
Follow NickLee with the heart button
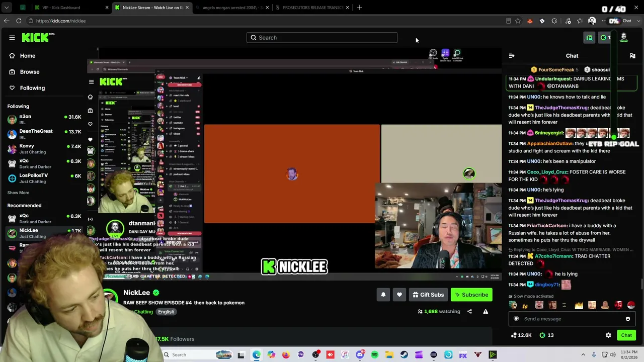click(x=399, y=295)
